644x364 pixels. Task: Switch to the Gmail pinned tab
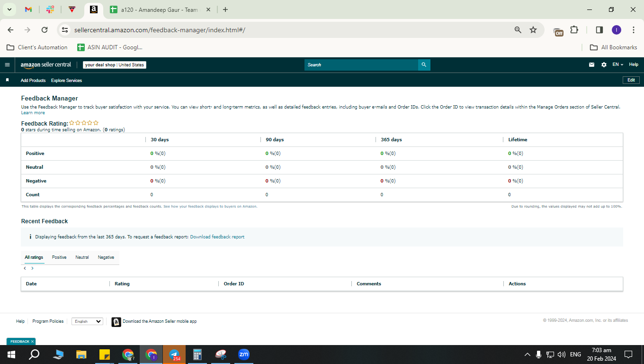28,9
